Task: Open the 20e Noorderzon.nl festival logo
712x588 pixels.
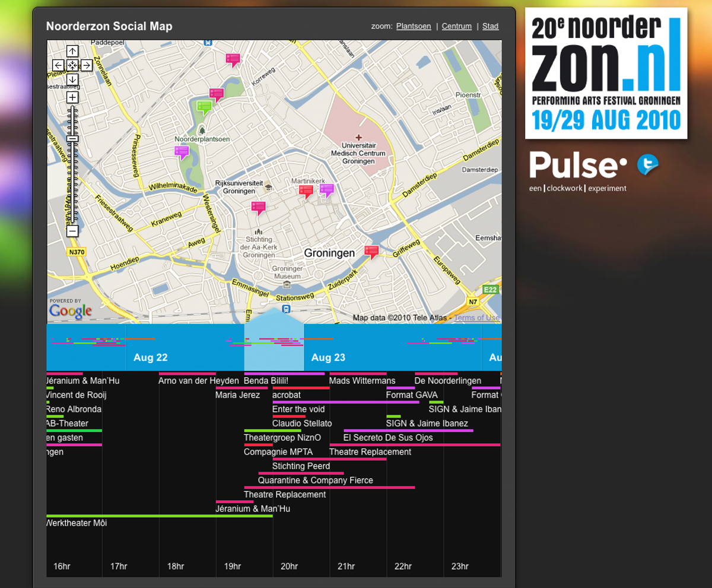Action: pyautogui.click(x=606, y=73)
